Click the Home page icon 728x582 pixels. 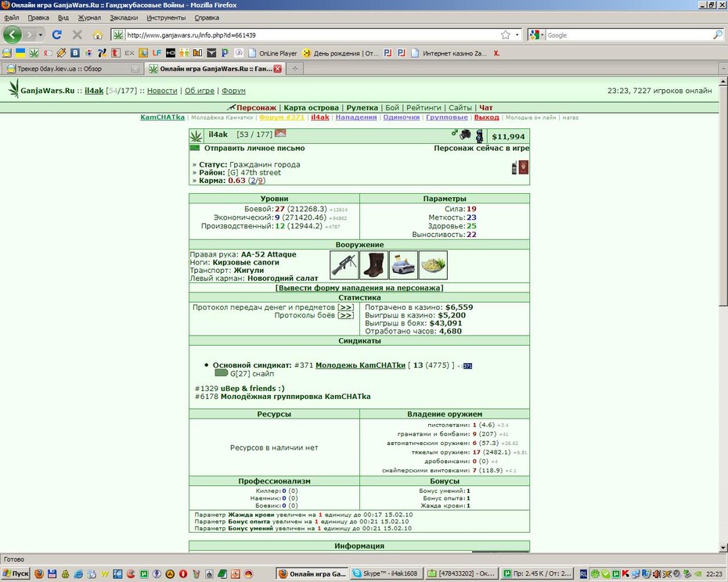coord(98,34)
